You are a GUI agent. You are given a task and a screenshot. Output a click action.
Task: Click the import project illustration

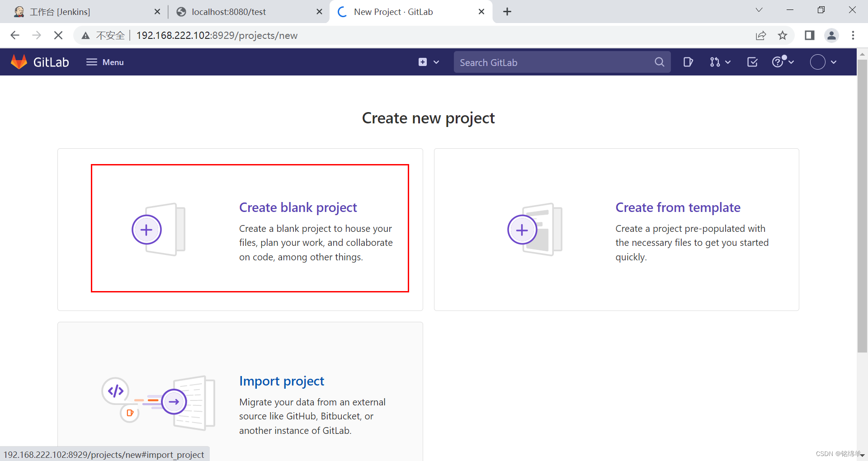[x=159, y=403]
